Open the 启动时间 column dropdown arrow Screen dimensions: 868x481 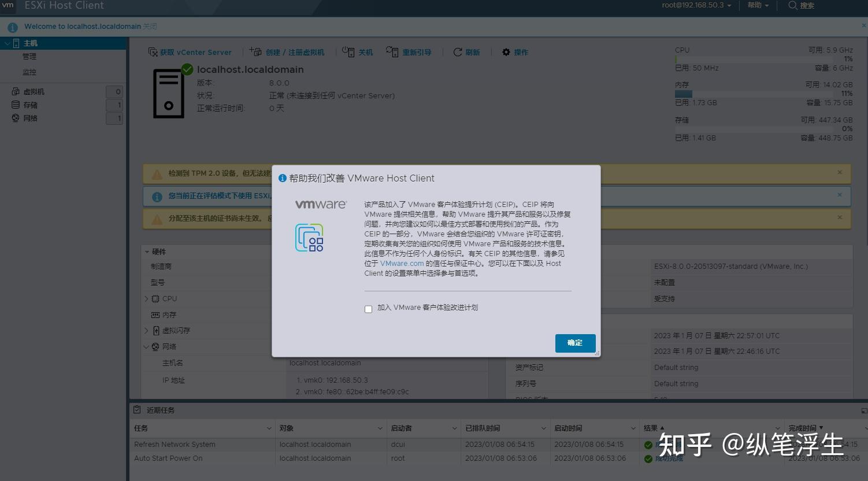[x=633, y=428]
